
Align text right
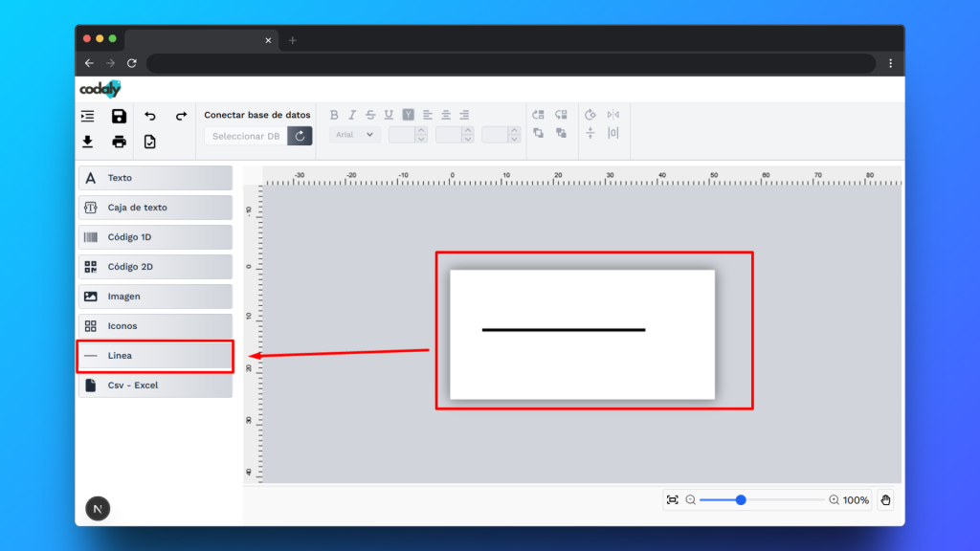coord(464,115)
